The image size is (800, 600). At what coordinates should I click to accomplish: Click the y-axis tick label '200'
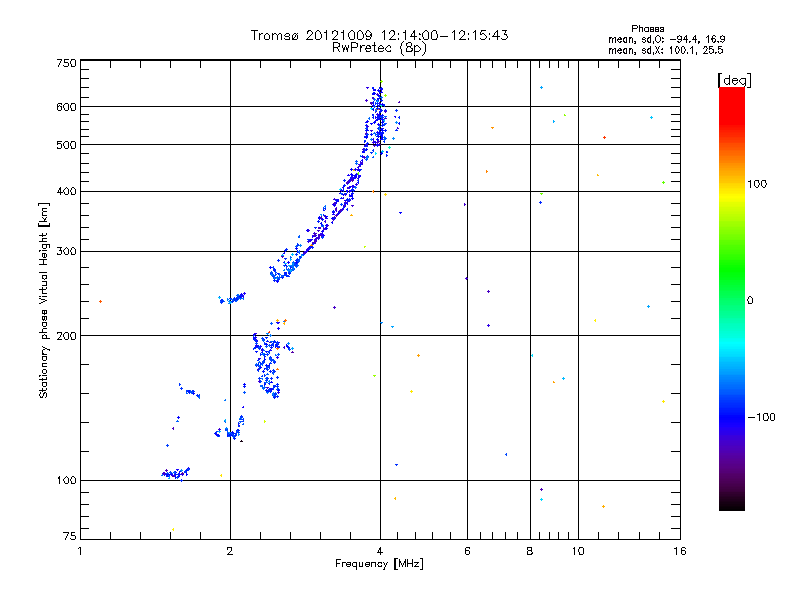coord(66,336)
